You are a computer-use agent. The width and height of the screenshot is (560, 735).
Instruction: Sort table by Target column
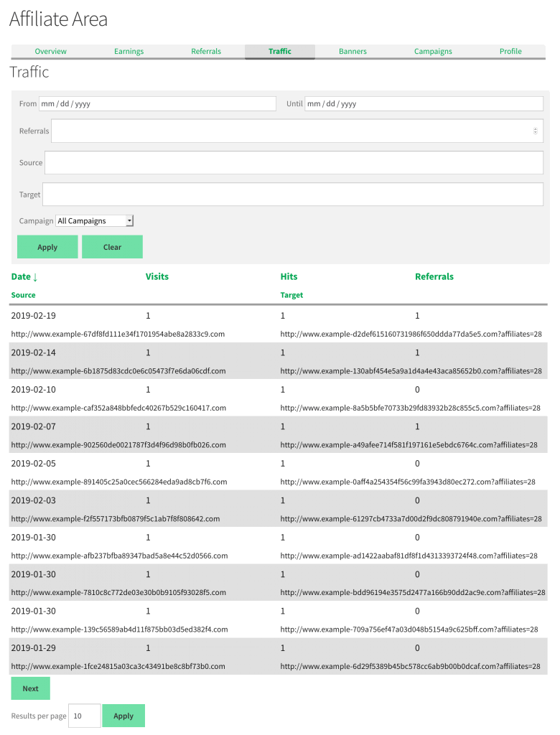coord(291,295)
